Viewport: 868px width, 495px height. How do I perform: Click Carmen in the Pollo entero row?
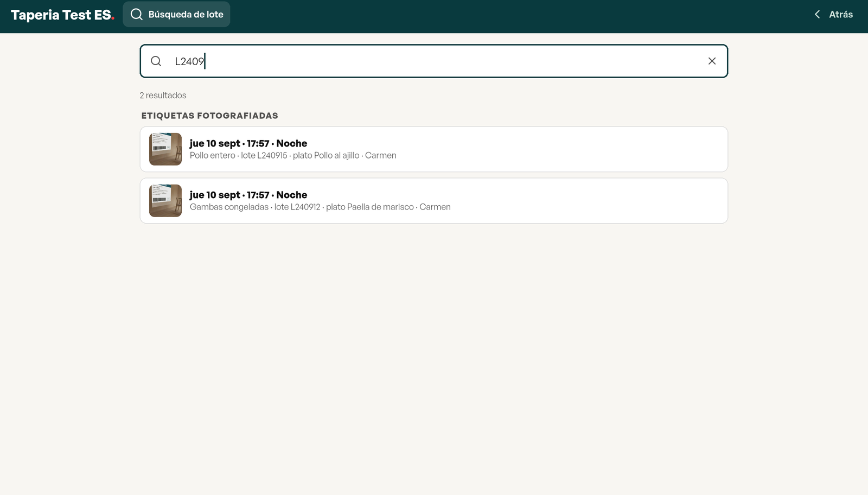pos(381,155)
